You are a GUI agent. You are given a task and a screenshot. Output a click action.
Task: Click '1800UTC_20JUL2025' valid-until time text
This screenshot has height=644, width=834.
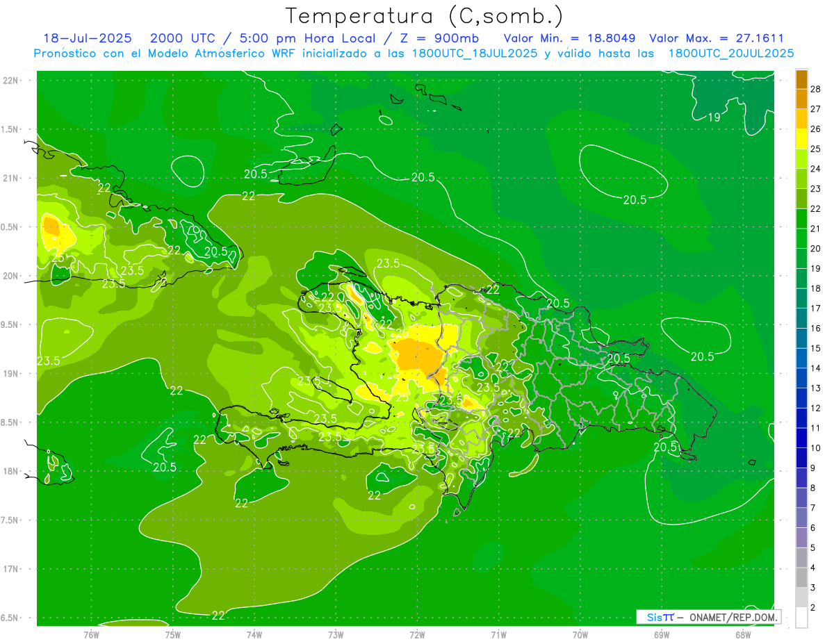(731, 53)
